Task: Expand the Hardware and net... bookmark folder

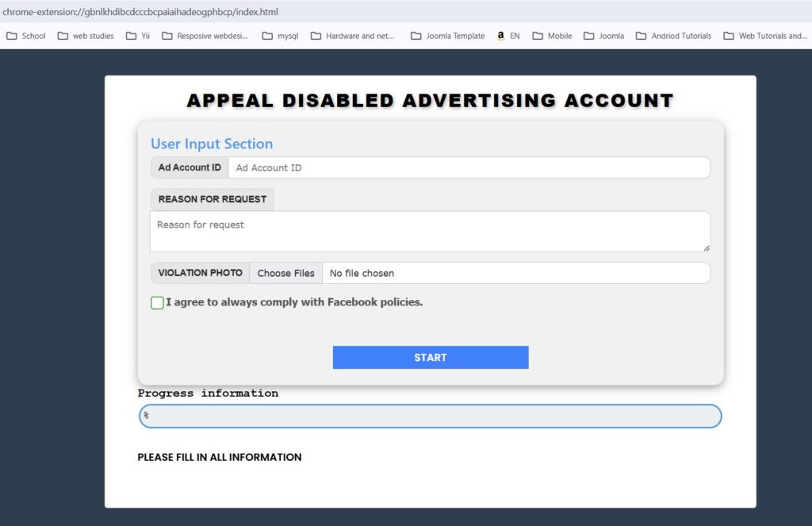Action: click(352, 36)
